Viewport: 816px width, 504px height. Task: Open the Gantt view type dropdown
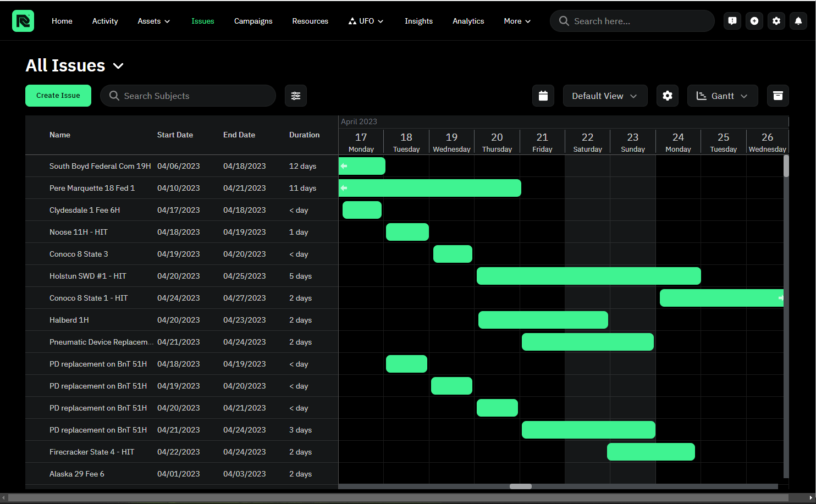pyautogui.click(x=723, y=96)
